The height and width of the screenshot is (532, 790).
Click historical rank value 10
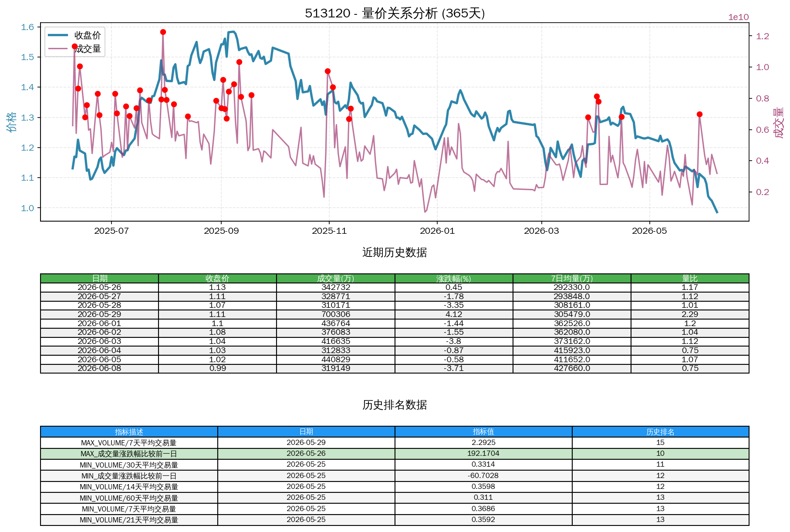tap(661, 454)
